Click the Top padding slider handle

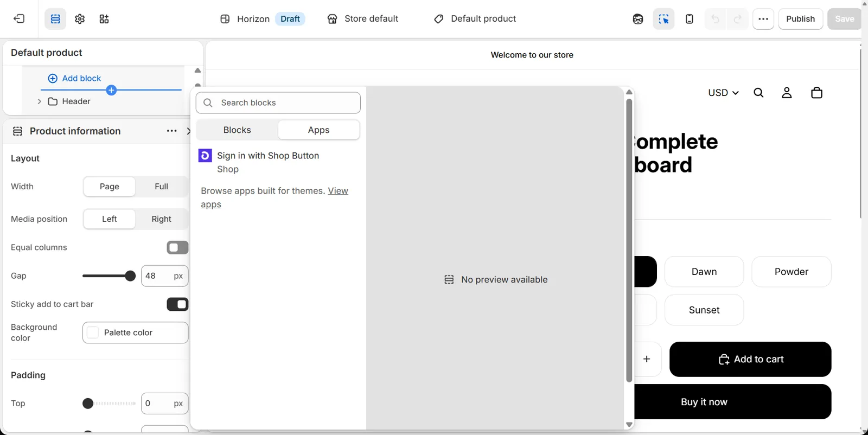coord(88,404)
